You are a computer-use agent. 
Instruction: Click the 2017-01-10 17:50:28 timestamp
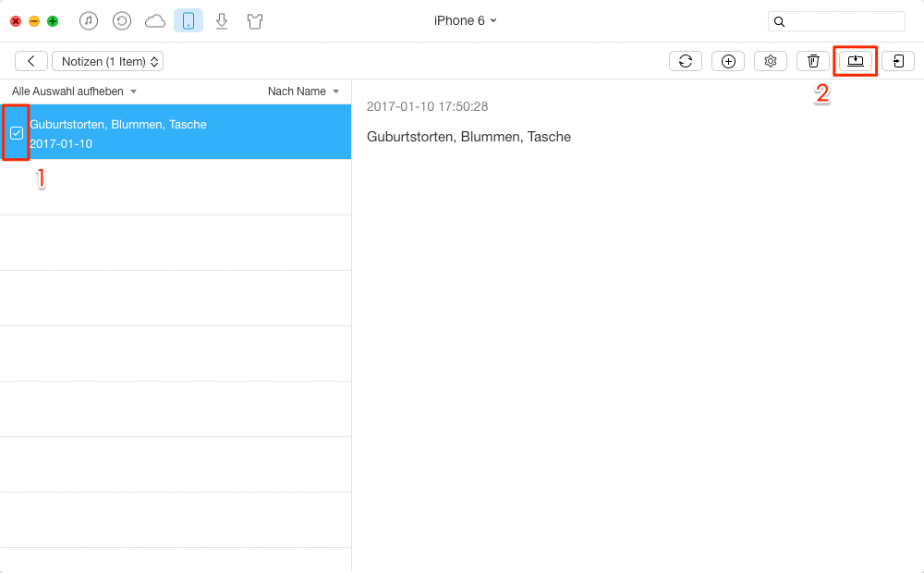coord(427,106)
